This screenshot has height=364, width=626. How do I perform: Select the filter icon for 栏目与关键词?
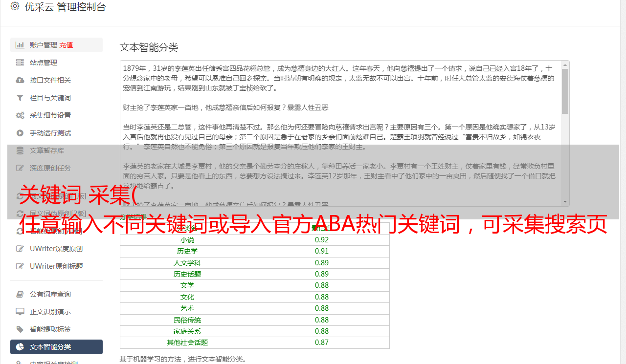[20, 98]
